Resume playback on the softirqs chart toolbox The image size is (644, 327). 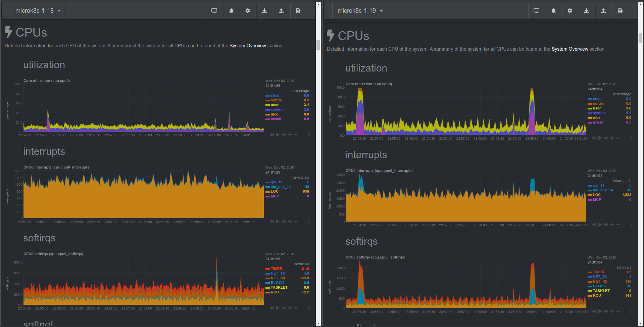click(x=278, y=308)
